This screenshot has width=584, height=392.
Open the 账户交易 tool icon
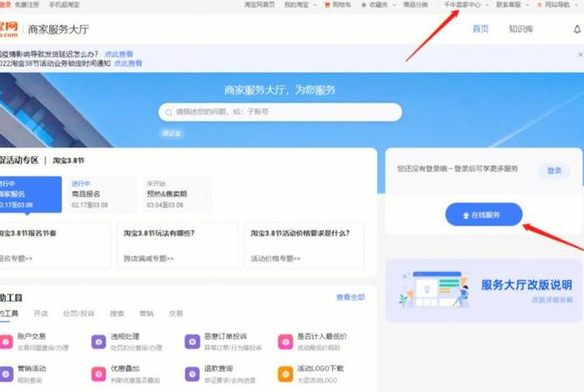[6, 341]
